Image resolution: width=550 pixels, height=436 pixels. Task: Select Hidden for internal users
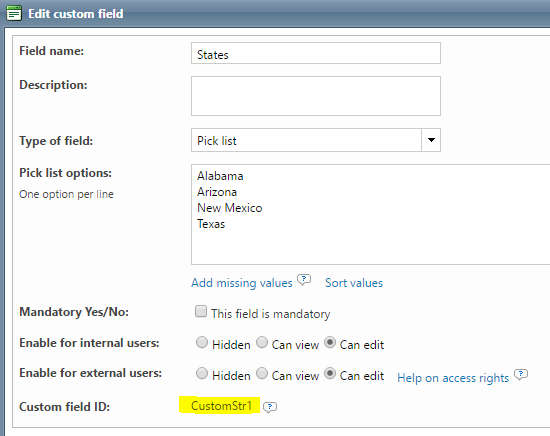pos(202,342)
